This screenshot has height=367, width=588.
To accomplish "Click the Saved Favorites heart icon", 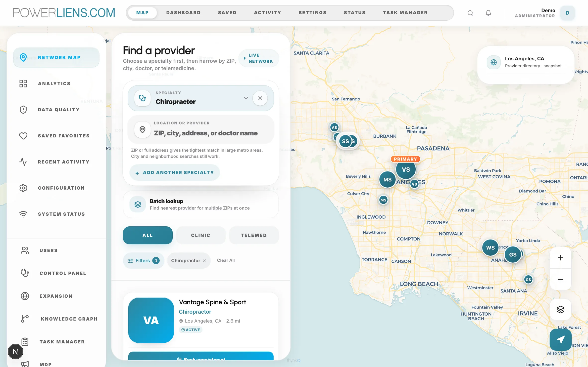I will [23, 136].
